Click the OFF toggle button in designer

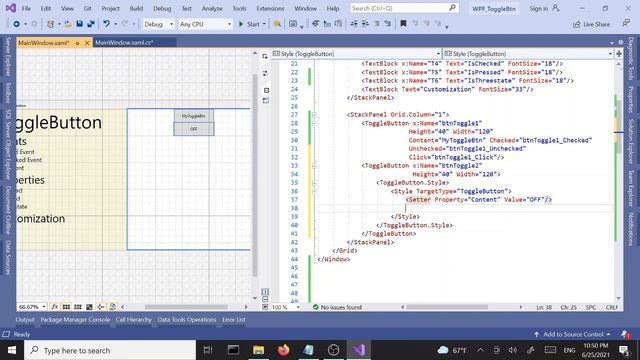[194, 129]
